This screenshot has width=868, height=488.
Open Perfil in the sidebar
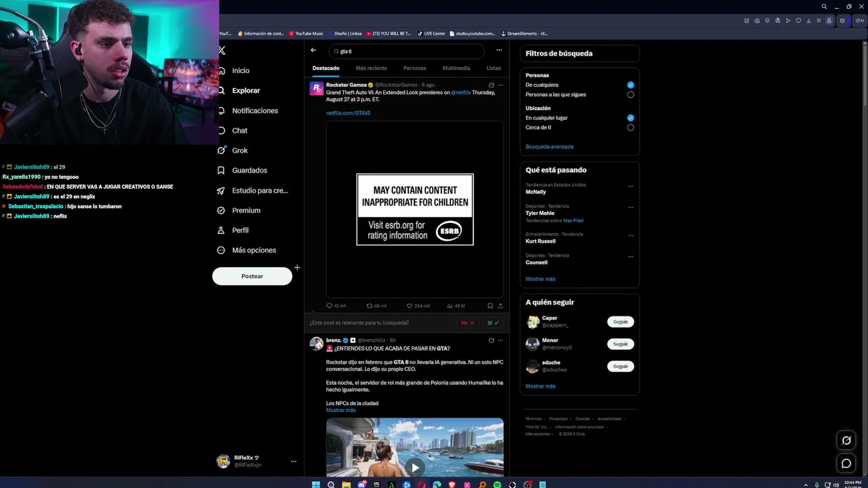pyautogui.click(x=233, y=230)
